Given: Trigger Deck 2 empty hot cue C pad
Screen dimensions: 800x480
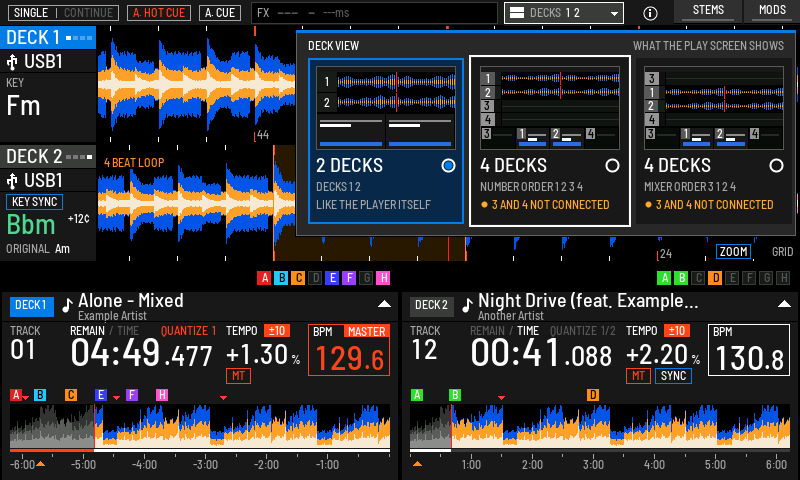Looking at the screenshot, I should coord(698,278).
